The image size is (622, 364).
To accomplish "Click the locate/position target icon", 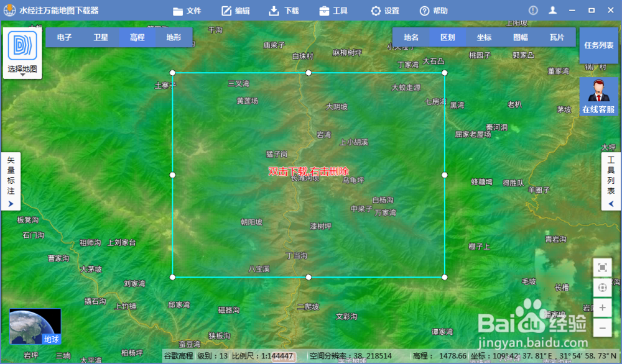I will [602, 288].
